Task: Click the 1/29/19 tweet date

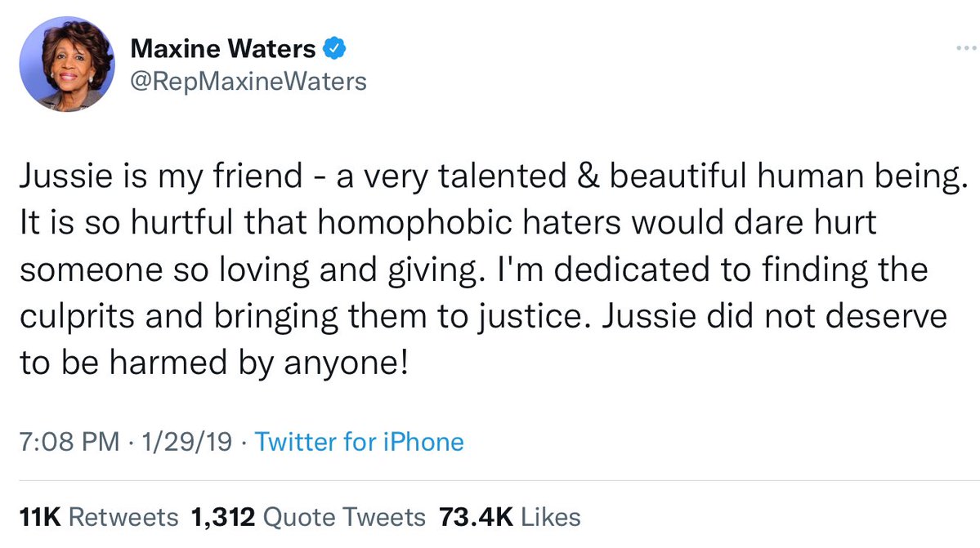Action: coord(173,443)
